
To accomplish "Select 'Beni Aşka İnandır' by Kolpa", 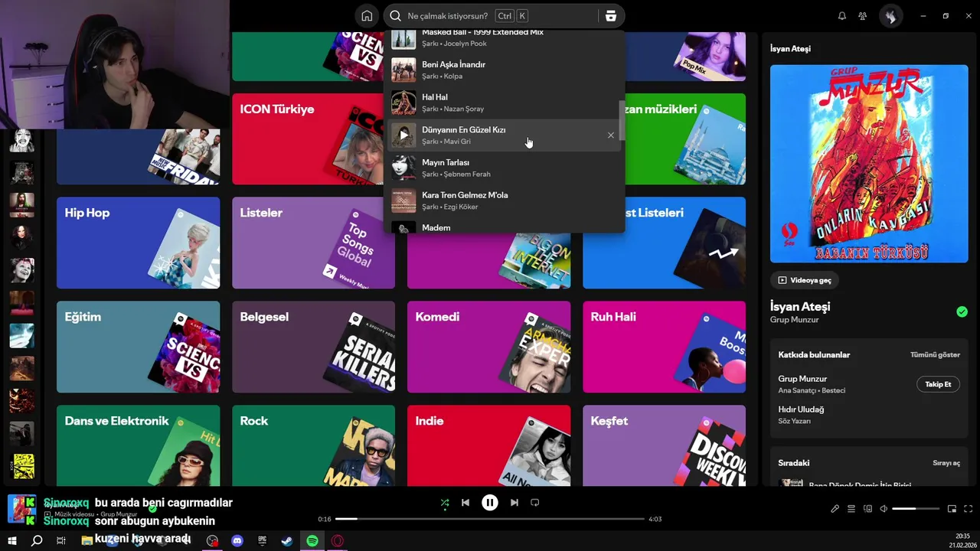I will [x=503, y=70].
